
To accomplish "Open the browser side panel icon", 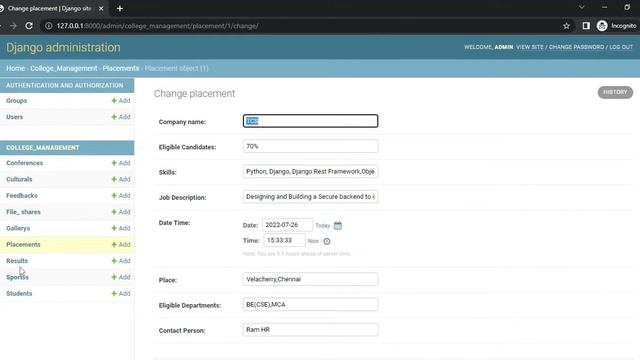I will [x=586, y=26].
